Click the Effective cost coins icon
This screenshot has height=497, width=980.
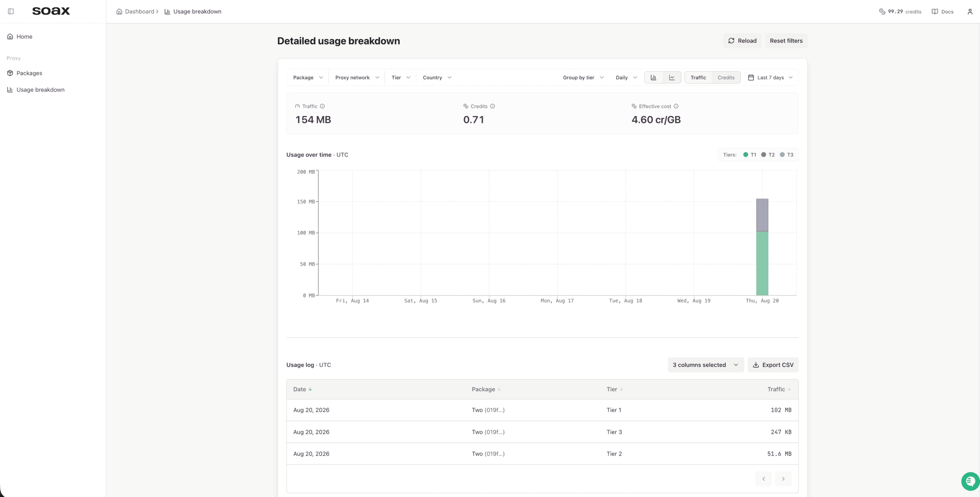click(x=634, y=106)
